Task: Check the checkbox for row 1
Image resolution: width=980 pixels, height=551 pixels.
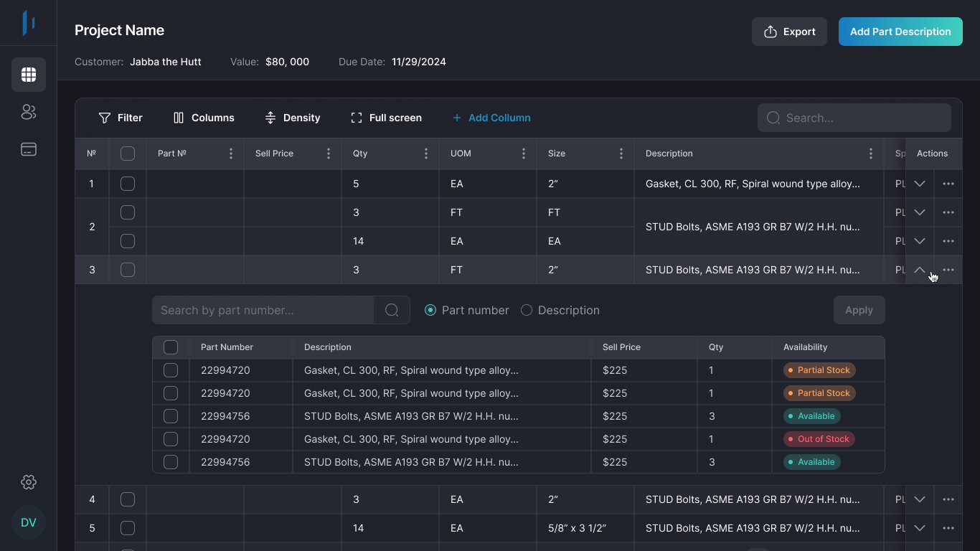Action: pos(128,184)
